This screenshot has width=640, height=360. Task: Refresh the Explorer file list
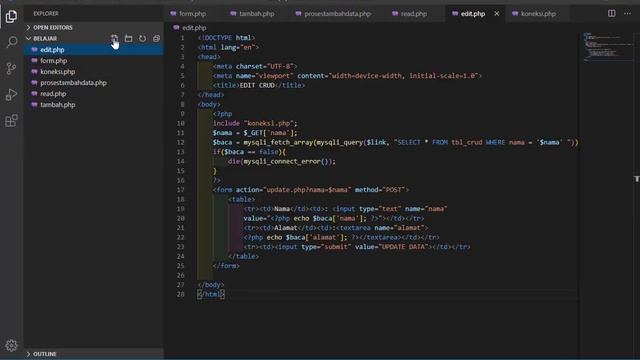point(142,38)
